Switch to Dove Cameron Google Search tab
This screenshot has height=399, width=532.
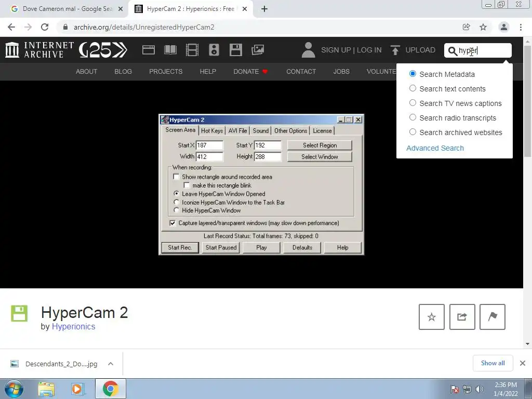(66, 9)
